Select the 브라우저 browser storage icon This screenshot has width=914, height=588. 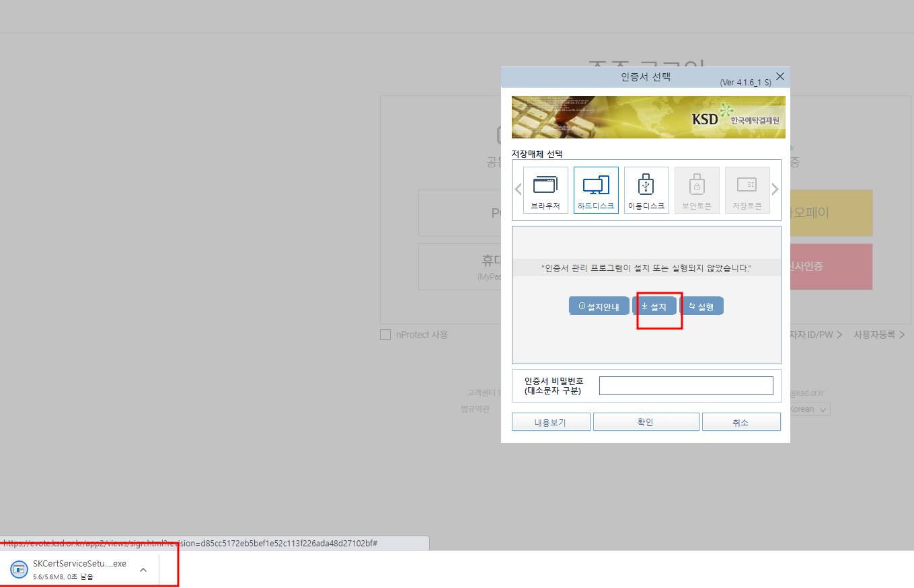click(545, 190)
